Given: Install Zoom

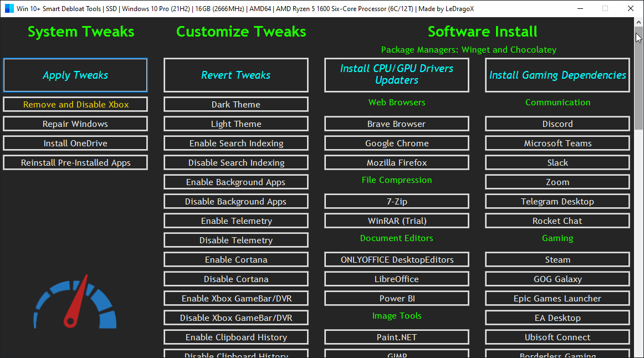Looking at the screenshot, I should pyautogui.click(x=558, y=182).
